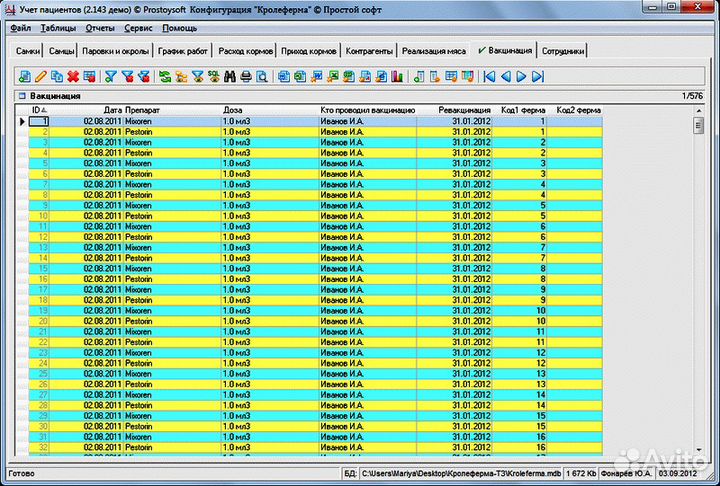
Task: Click the printer icon in toolbar
Action: (245, 76)
